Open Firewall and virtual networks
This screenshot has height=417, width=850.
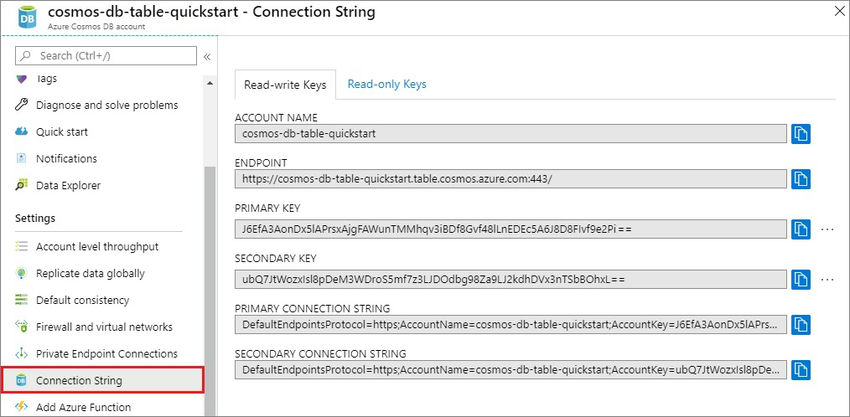[104, 327]
